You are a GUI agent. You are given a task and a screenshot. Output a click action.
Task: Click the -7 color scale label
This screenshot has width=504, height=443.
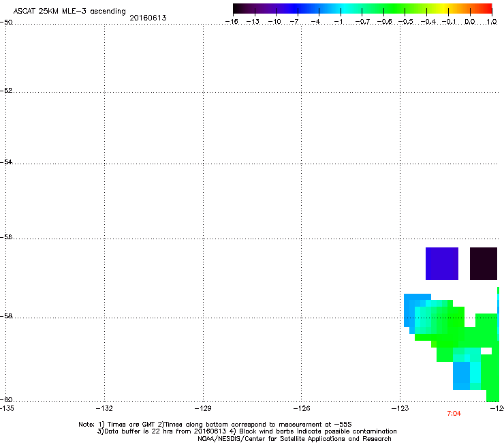tap(294, 22)
